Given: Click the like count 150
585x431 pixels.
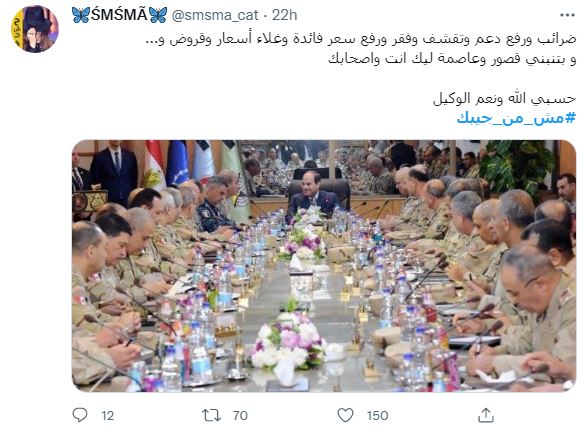Looking at the screenshot, I should pos(377,415).
